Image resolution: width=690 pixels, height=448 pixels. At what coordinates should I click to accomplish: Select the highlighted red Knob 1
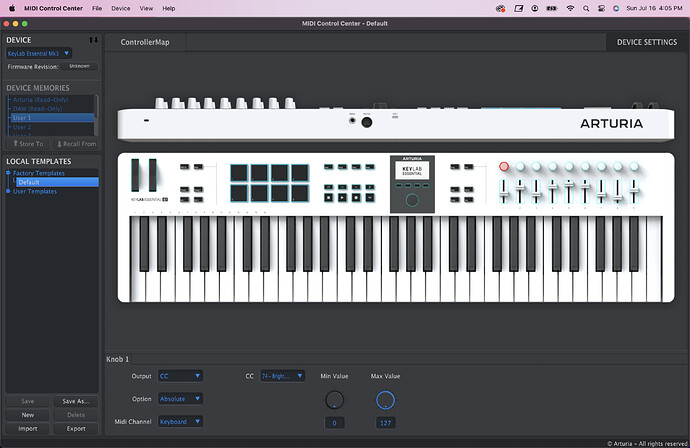coord(504,167)
